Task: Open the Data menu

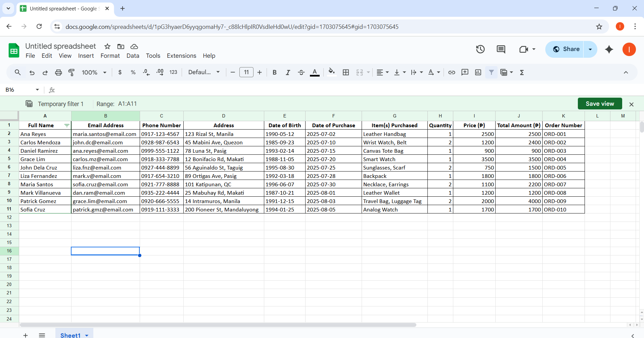Action: [x=133, y=56]
